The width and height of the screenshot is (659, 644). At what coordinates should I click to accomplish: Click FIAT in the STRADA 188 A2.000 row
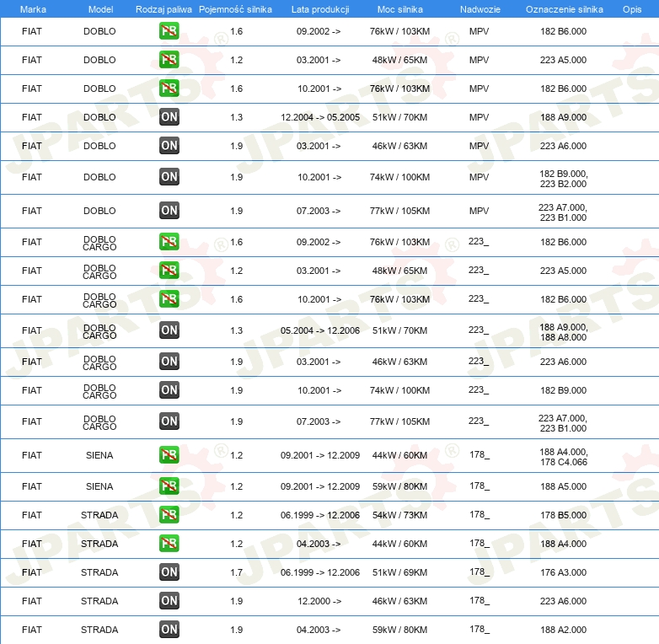point(32,630)
